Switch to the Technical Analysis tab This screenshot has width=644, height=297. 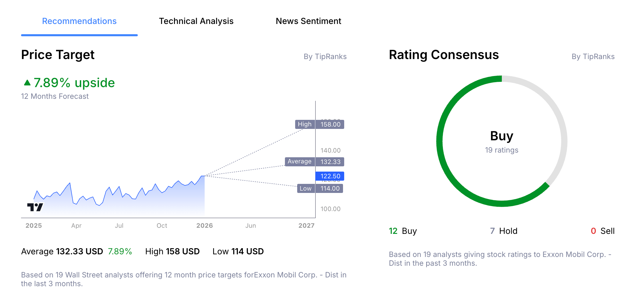196,21
